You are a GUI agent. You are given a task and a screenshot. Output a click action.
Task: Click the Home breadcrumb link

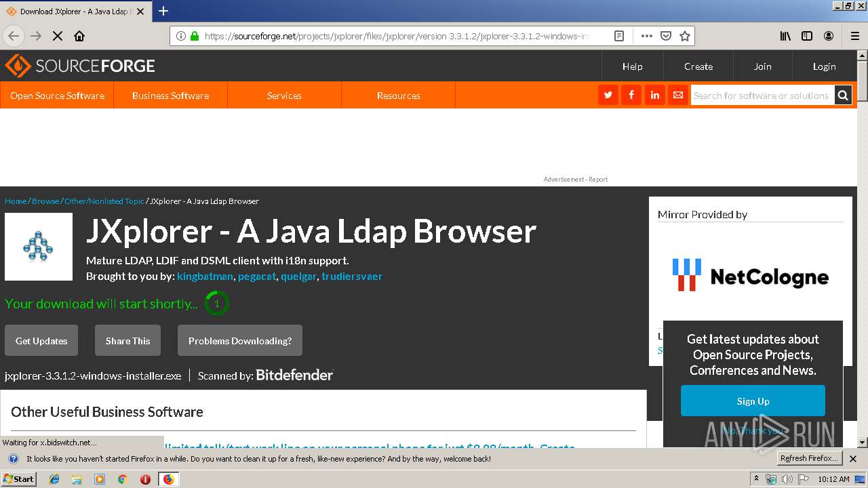(16, 201)
